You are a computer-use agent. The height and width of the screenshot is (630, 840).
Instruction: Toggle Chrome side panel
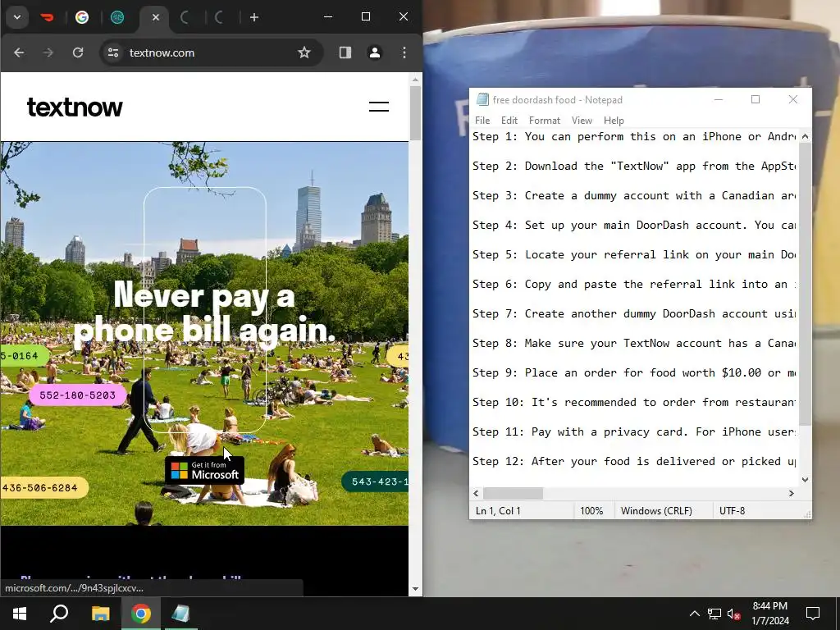click(345, 52)
